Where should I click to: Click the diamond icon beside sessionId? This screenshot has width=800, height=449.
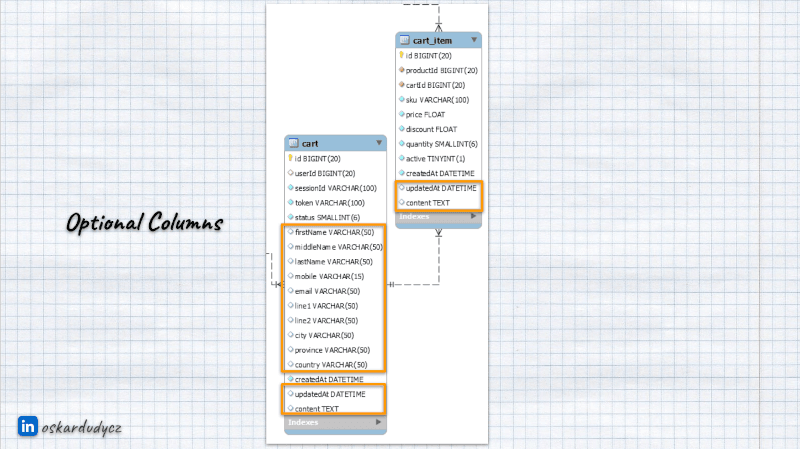click(291, 188)
